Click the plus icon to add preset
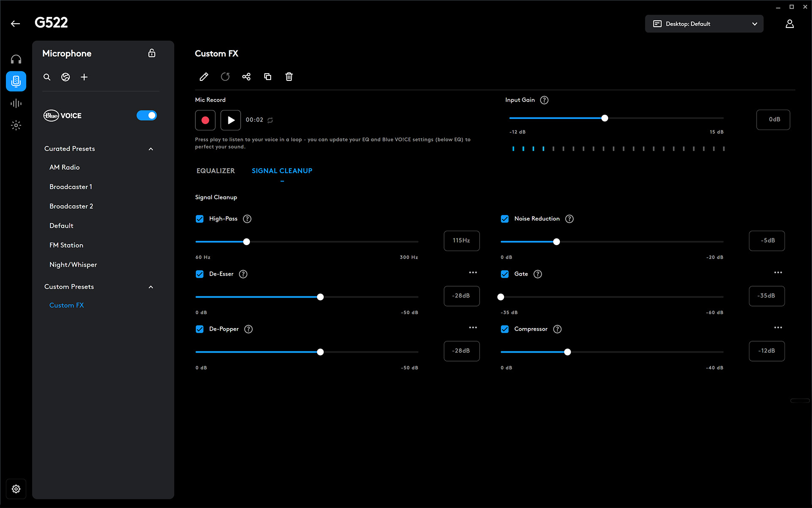 pos(84,77)
